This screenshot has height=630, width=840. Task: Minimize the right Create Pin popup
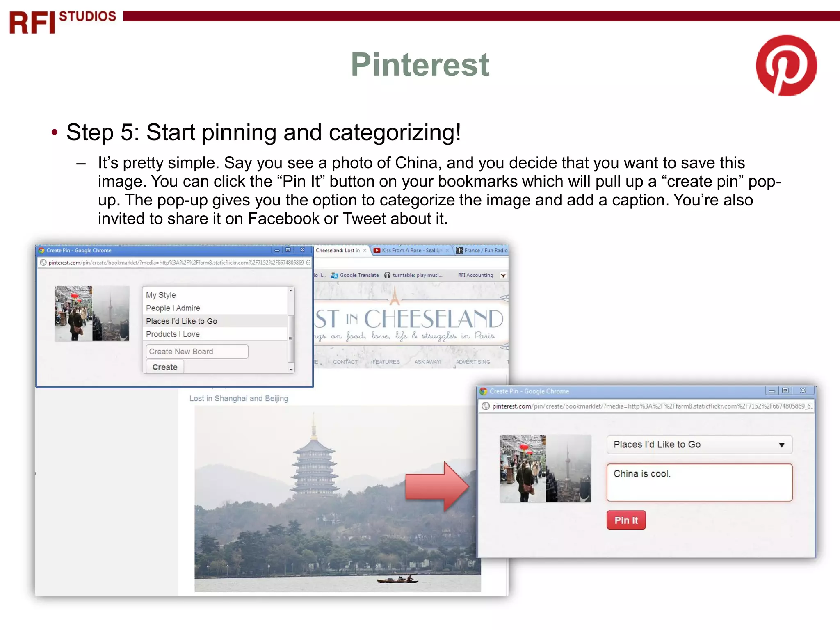tap(772, 391)
